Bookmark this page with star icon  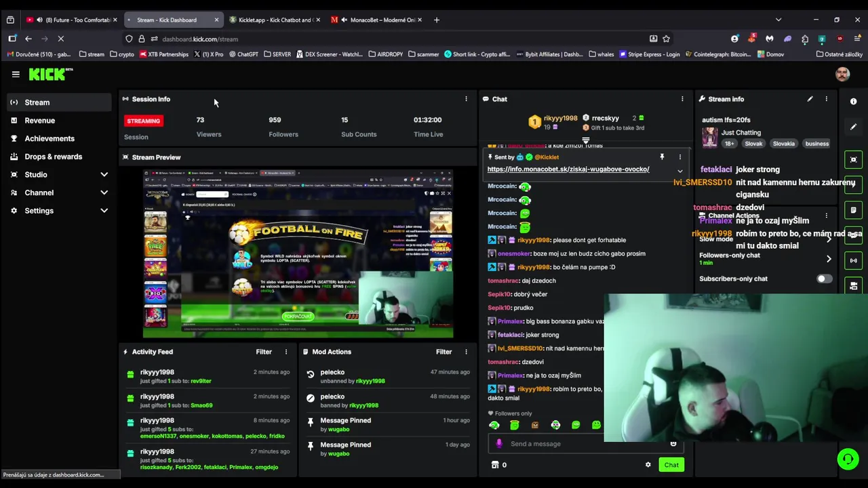[666, 39]
